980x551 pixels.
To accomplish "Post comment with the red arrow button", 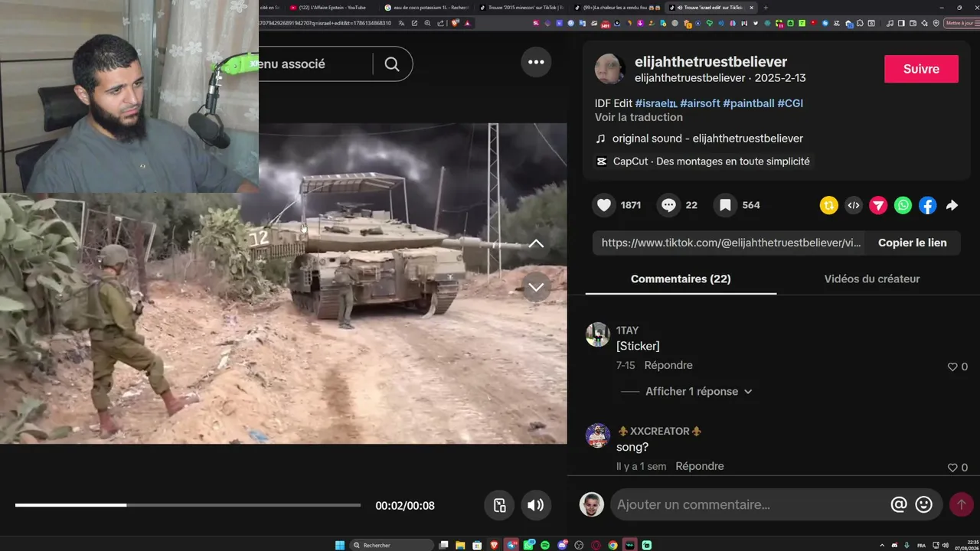I will (961, 504).
